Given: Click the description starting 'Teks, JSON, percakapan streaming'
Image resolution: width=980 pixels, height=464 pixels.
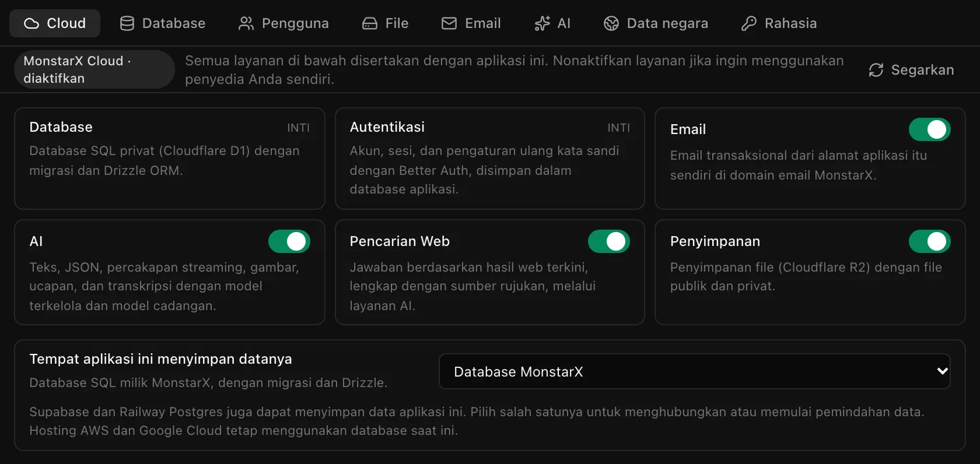Looking at the screenshot, I should pyautogui.click(x=164, y=286).
